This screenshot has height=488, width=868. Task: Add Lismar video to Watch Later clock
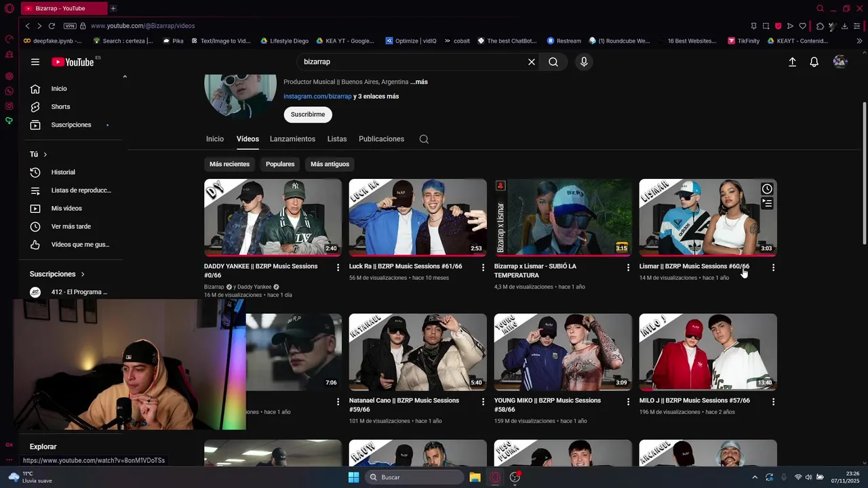[x=767, y=189]
